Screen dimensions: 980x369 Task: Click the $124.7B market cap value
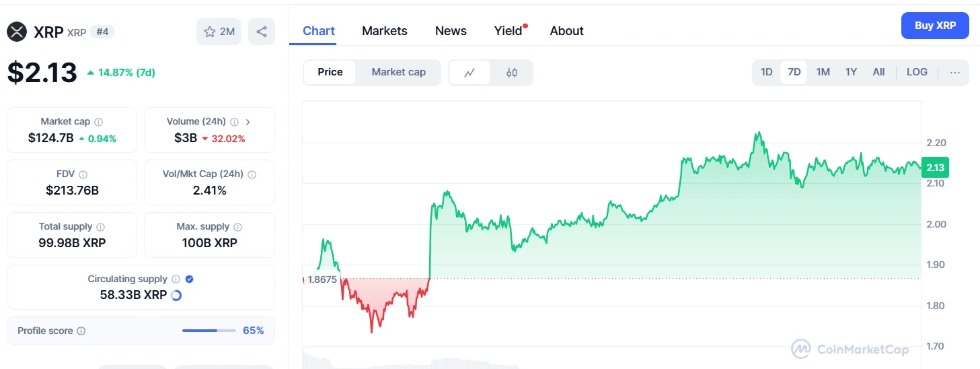pyautogui.click(x=50, y=138)
